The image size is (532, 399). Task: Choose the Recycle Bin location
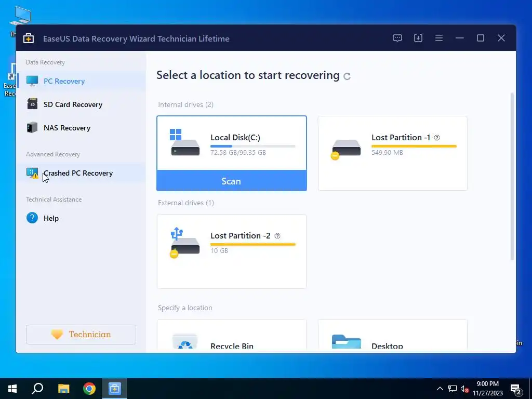pyautogui.click(x=232, y=335)
